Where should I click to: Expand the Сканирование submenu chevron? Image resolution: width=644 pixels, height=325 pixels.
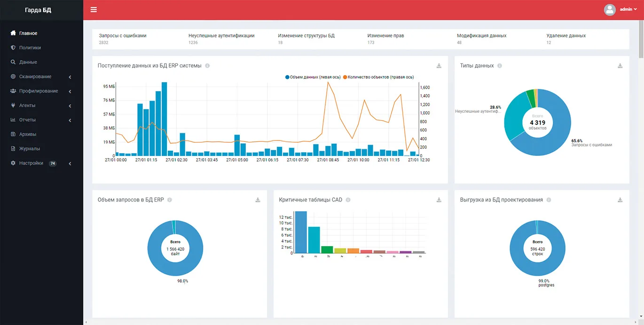(x=70, y=77)
